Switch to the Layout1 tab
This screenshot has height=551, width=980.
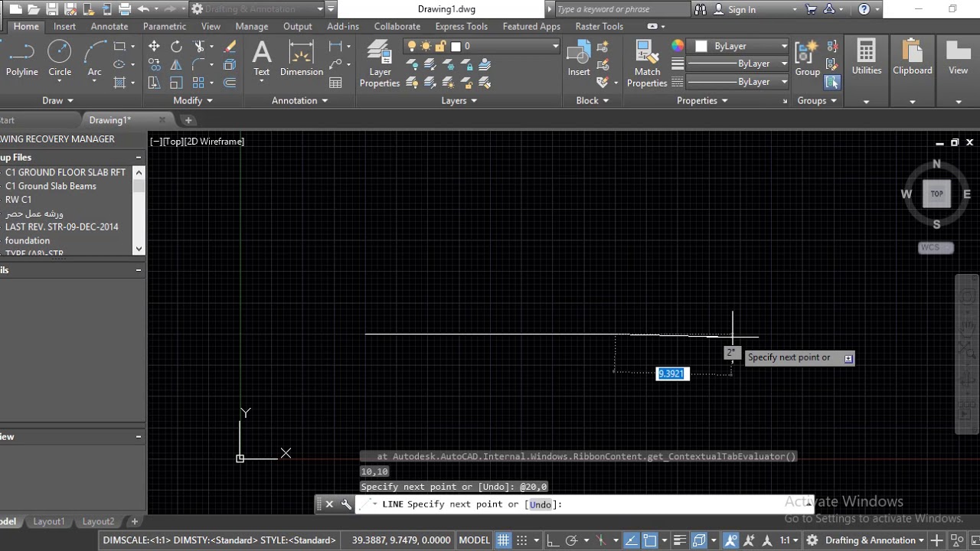pos(49,521)
